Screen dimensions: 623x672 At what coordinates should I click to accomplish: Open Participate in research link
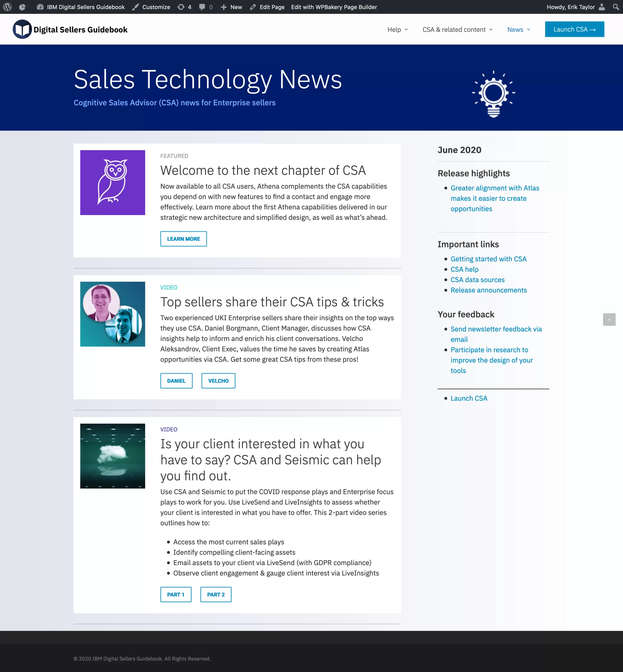point(492,360)
